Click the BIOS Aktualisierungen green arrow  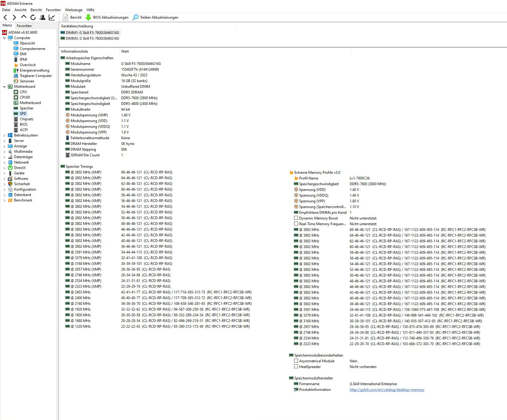[88, 17]
